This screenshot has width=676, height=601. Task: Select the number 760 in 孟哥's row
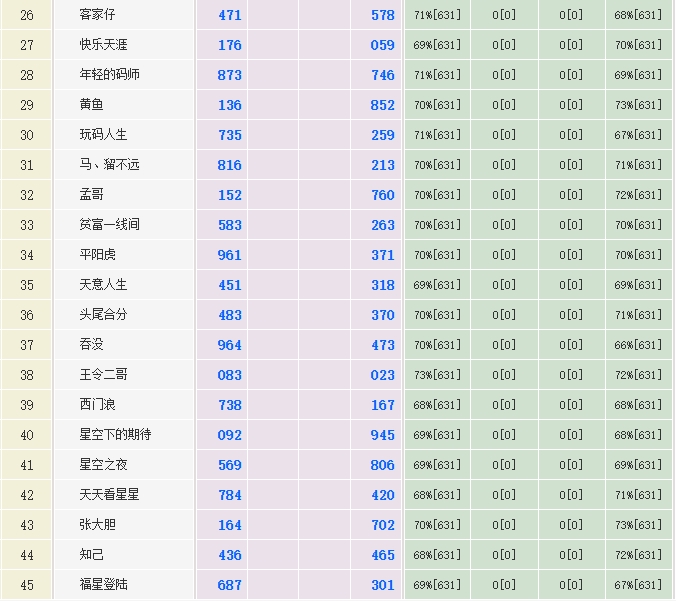pyautogui.click(x=383, y=195)
